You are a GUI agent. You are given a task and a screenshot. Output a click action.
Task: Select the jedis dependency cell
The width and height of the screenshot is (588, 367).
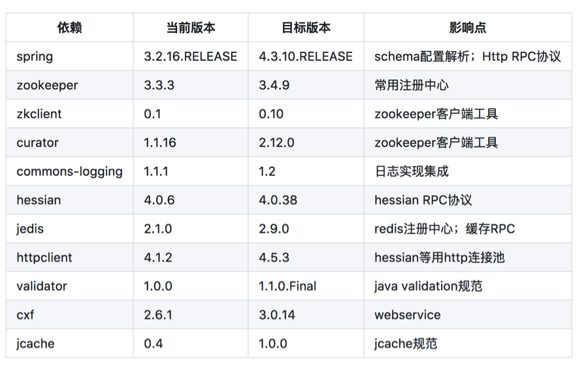click(x=69, y=229)
